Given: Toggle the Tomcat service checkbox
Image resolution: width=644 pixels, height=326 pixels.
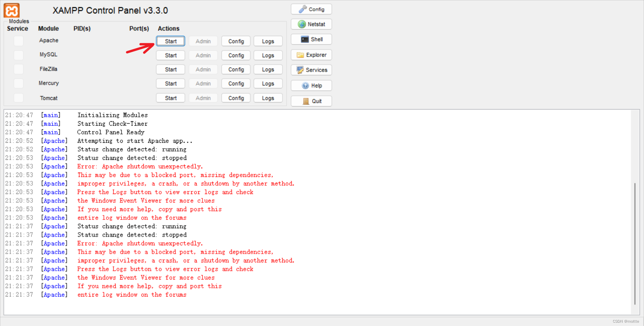Looking at the screenshot, I should point(19,98).
